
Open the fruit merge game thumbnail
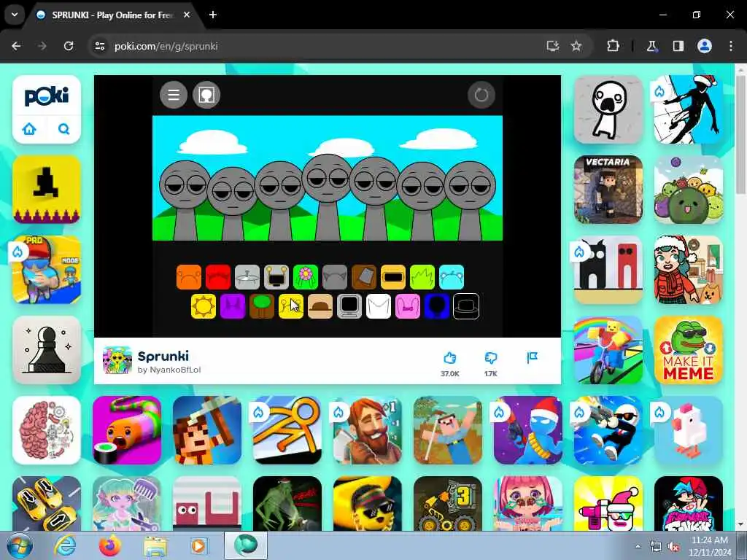689,190
